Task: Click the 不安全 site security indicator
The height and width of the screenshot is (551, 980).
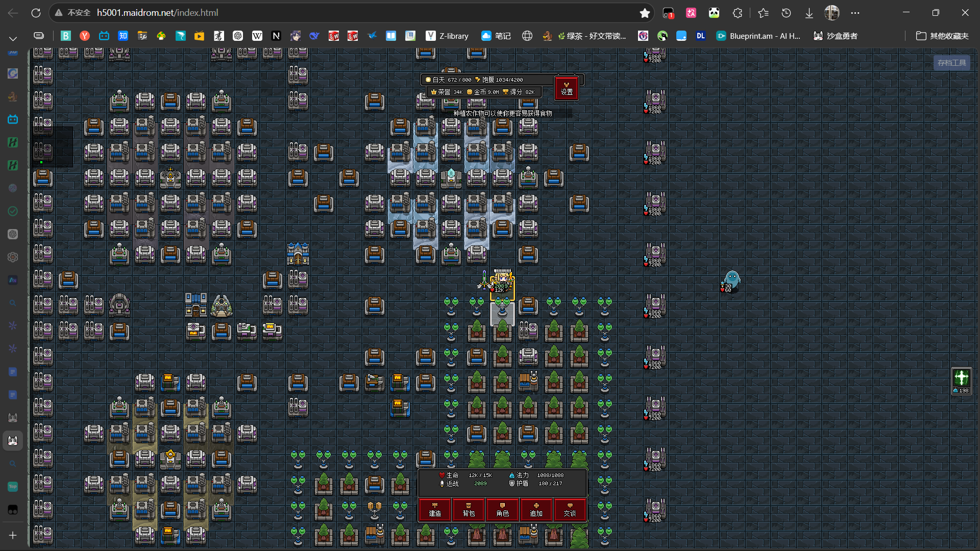Action: [72, 13]
